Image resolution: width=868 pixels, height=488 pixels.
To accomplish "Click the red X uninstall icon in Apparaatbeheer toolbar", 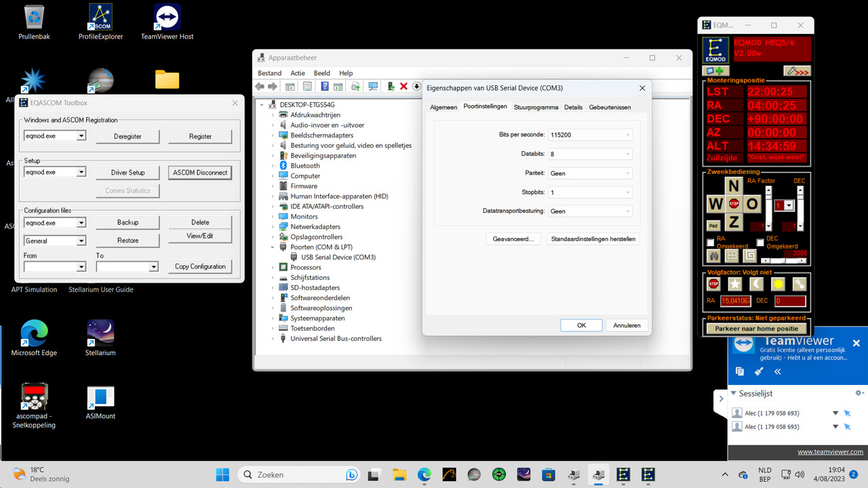I will [x=403, y=86].
